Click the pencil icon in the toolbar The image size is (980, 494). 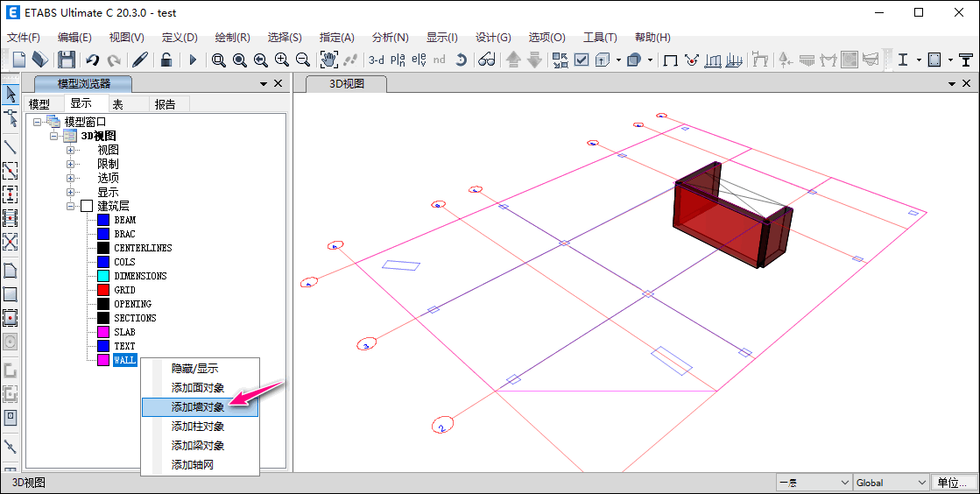pyautogui.click(x=139, y=60)
